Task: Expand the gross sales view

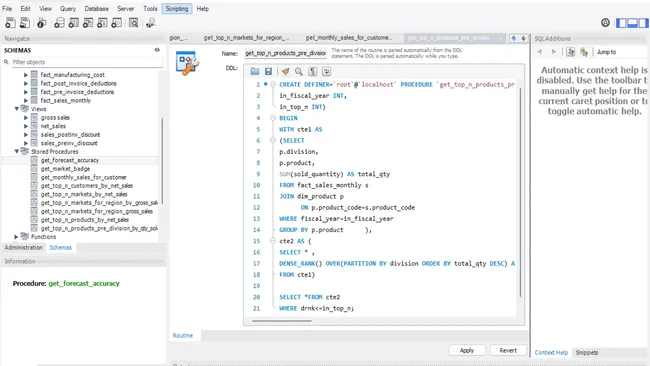Action: tap(26, 118)
